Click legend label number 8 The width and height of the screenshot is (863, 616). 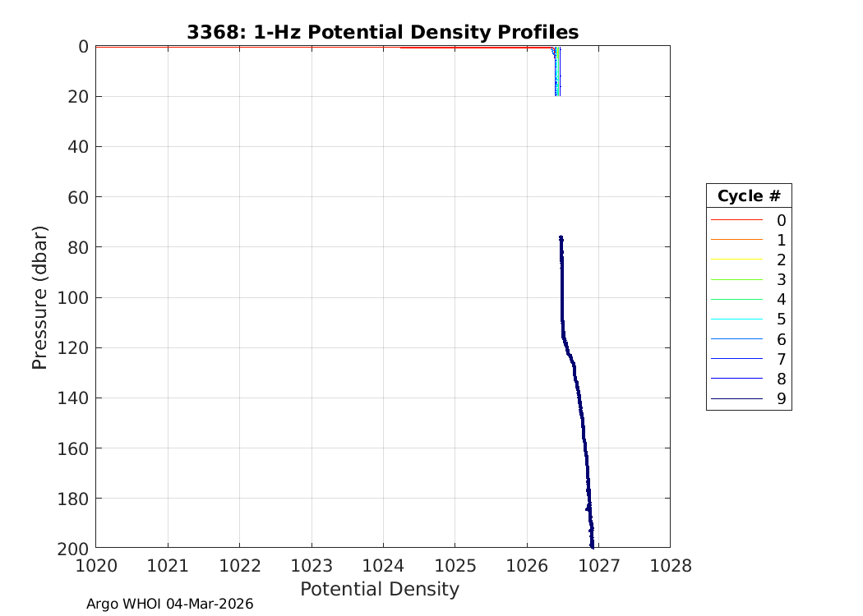(x=781, y=379)
